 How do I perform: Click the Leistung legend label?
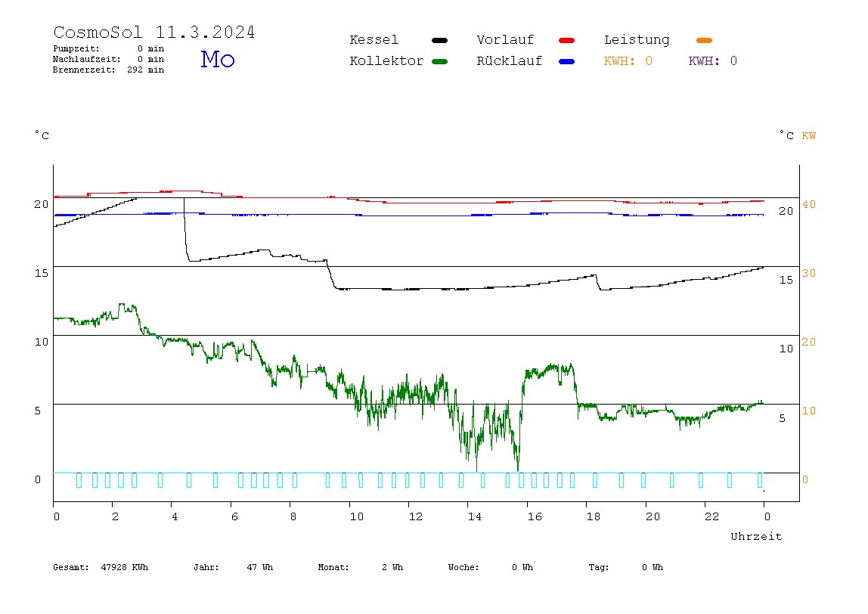[637, 40]
